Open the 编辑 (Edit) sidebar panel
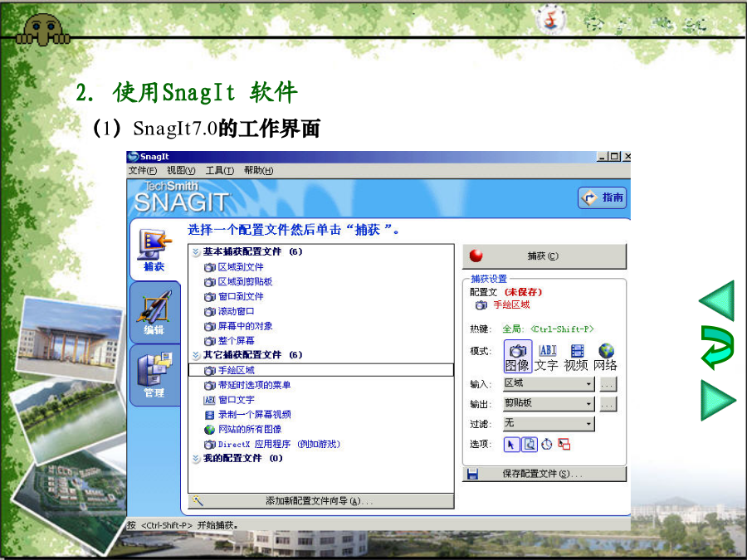Image resolution: width=747 pixels, height=560 pixels. point(154,313)
